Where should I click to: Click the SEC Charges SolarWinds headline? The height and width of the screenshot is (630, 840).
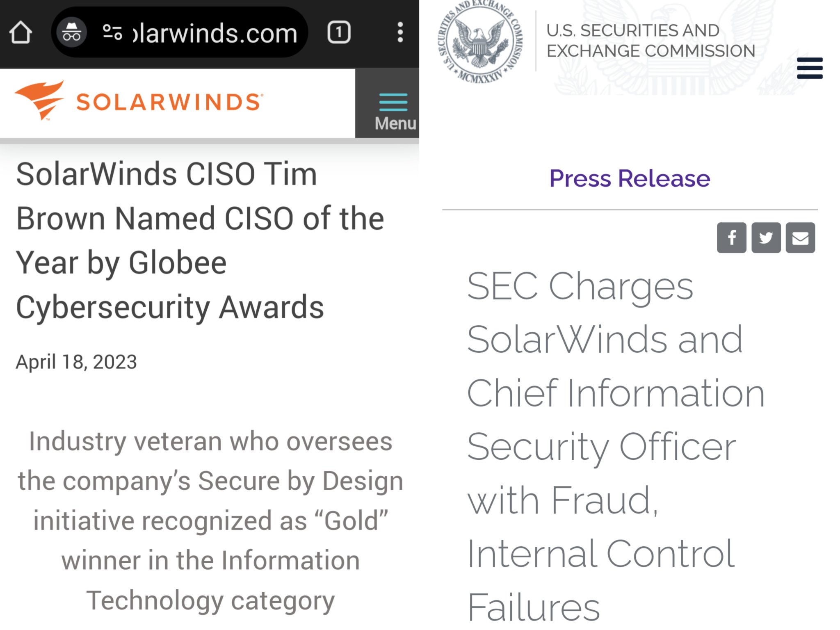click(615, 445)
